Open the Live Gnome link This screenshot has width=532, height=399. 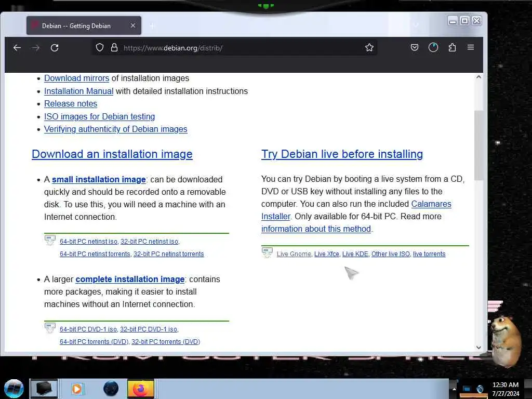point(294,254)
